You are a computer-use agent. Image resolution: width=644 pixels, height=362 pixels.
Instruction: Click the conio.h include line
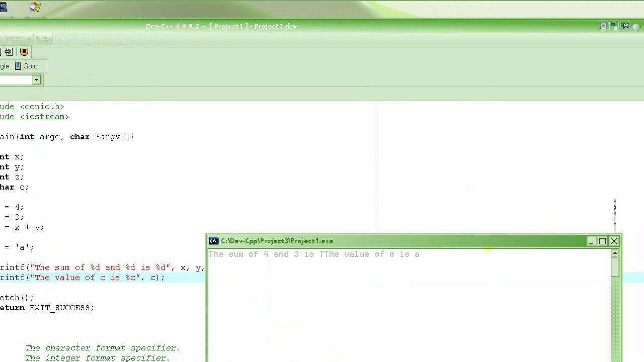pyautogui.click(x=32, y=107)
